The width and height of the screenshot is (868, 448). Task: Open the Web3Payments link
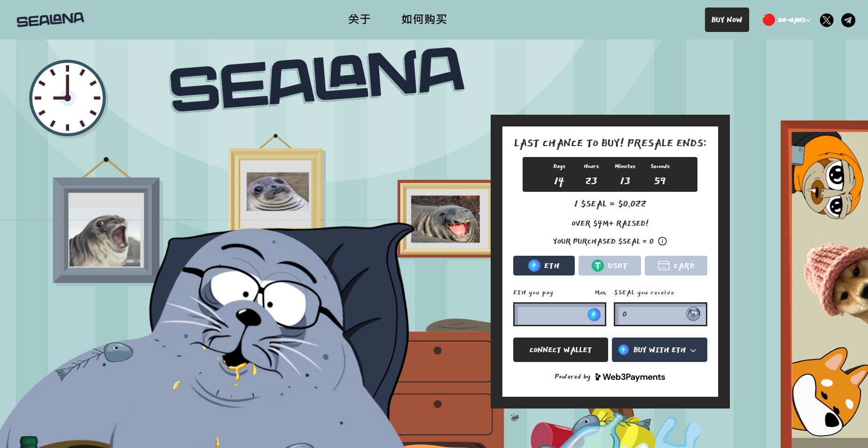coord(630,377)
